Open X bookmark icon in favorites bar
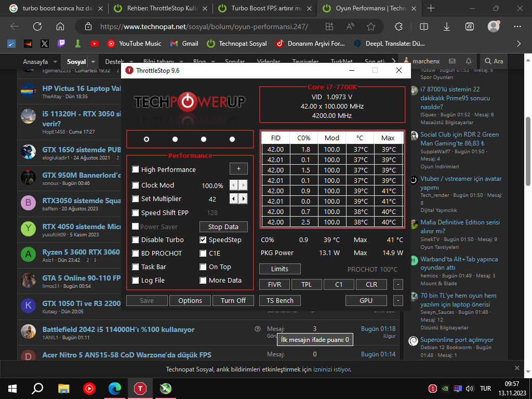This screenshot has width=532, height=399. pos(45,44)
